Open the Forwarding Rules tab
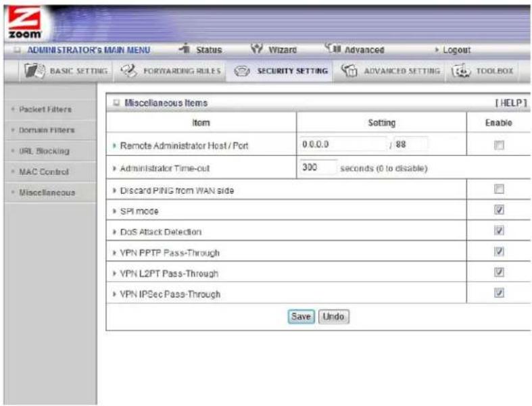Image resolution: width=532 pixels, height=406 pixels. point(170,71)
